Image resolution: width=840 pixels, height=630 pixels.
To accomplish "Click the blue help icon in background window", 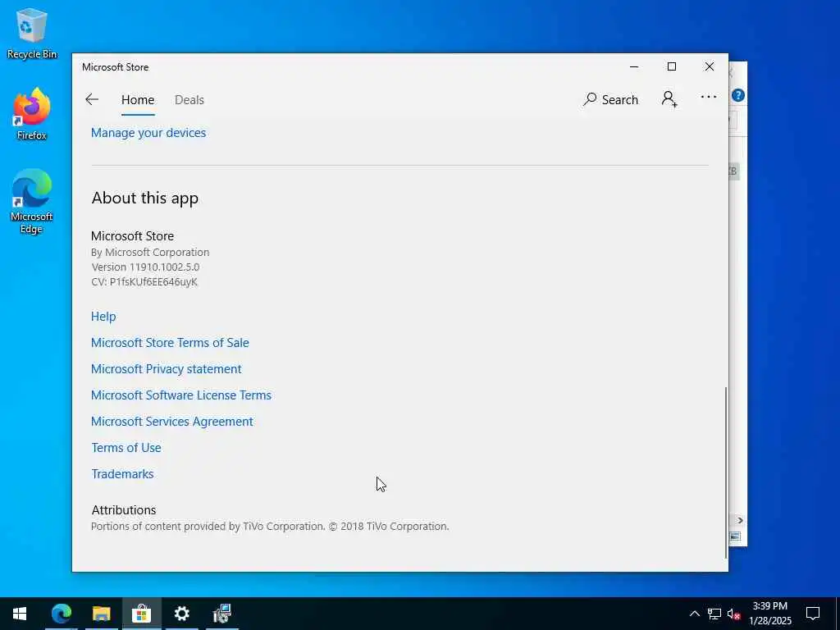I will tap(738, 95).
